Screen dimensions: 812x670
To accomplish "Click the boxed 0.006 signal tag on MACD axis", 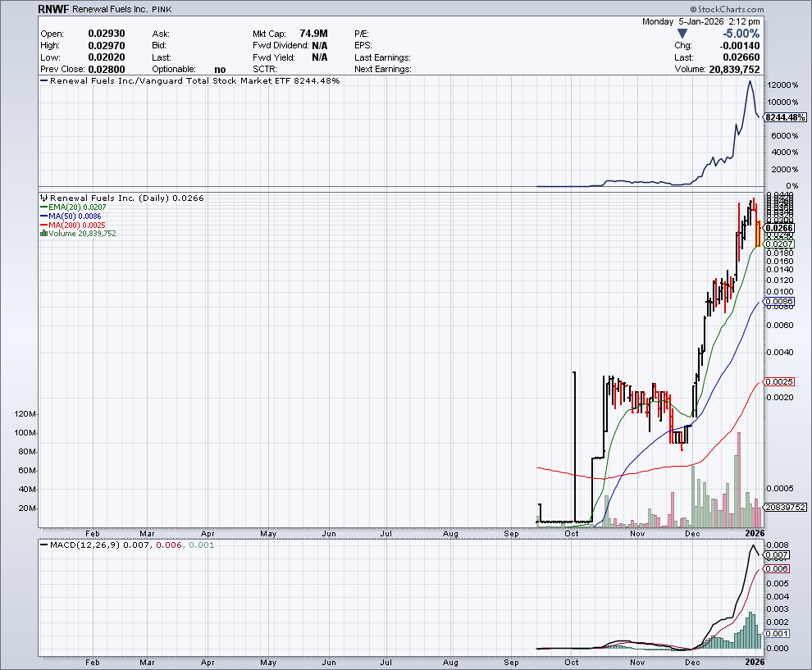I will tap(778, 568).
